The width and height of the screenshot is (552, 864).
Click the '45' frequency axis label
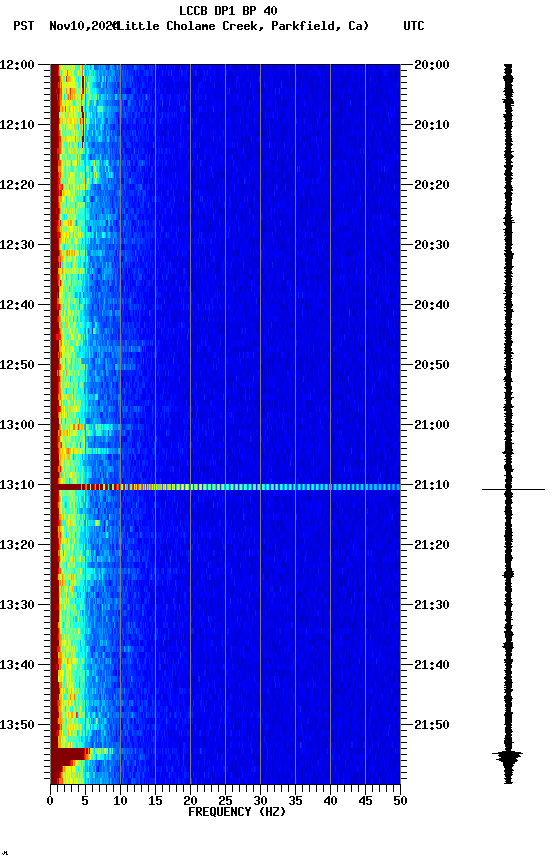click(x=365, y=801)
